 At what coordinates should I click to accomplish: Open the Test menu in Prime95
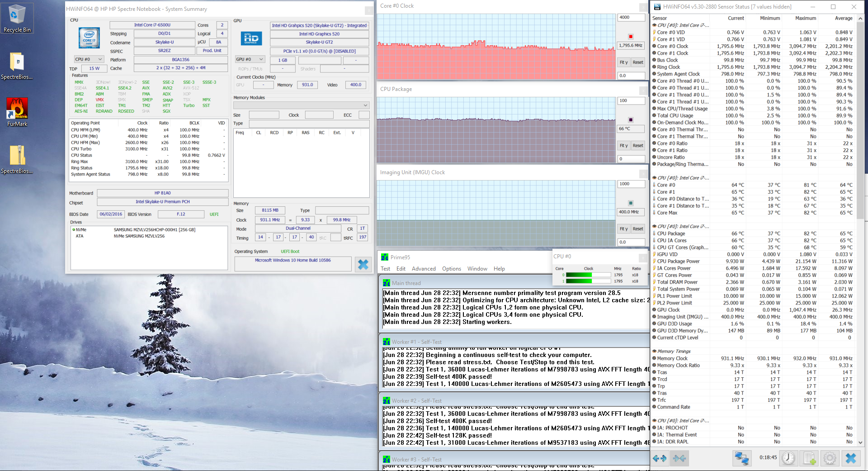(x=385, y=269)
